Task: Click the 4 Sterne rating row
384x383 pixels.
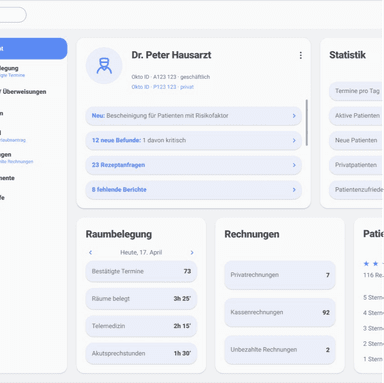Action: point(373,313)
